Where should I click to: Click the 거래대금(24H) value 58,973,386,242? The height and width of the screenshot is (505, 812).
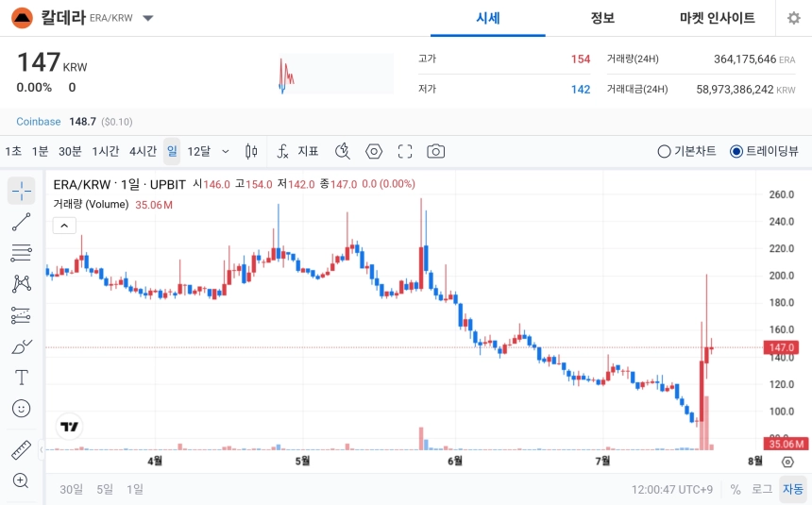pyautogui.click(x=735, y=90)
